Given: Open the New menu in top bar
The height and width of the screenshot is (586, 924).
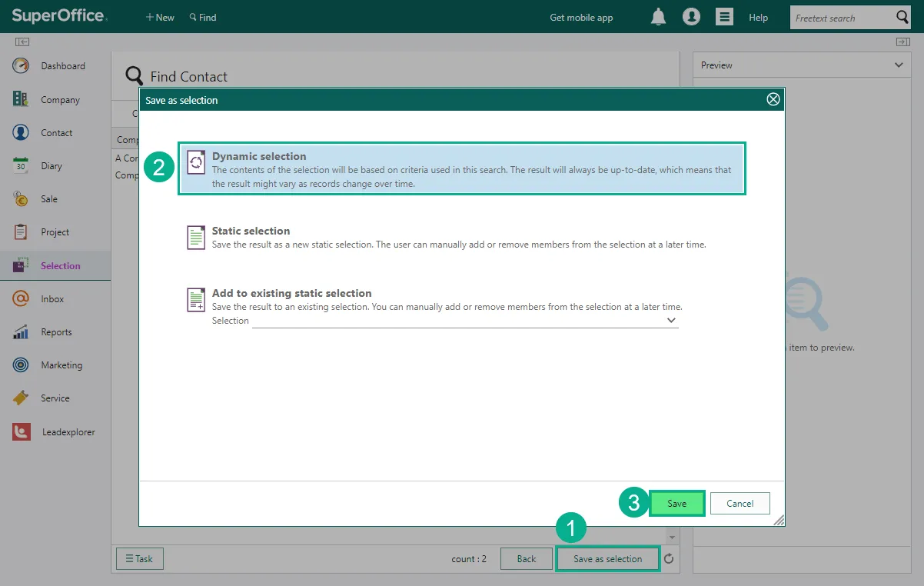Looking at the screenshot, I should [160, 17].
